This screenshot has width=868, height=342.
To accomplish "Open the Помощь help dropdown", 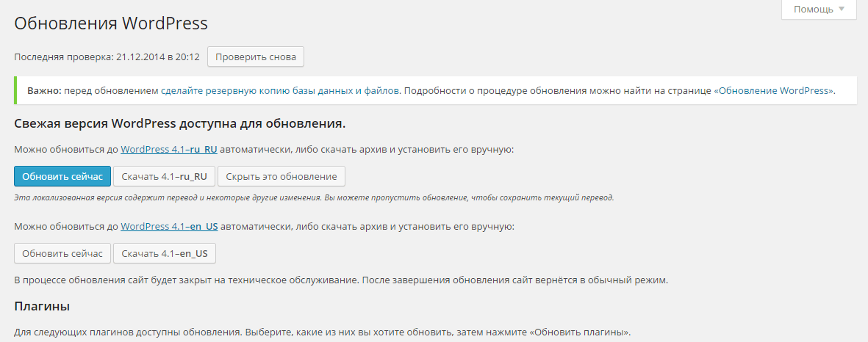I will (819, 10).
